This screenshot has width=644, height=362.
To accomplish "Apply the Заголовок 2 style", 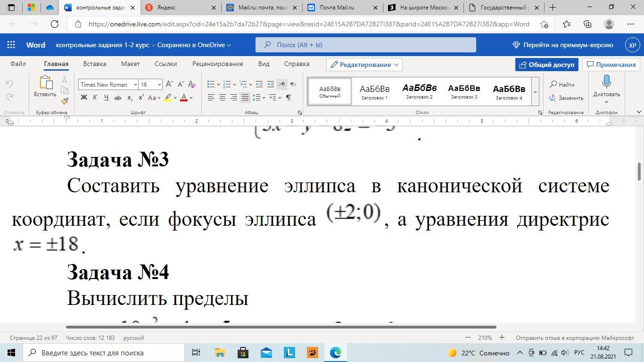I will (x=419, y=92).
